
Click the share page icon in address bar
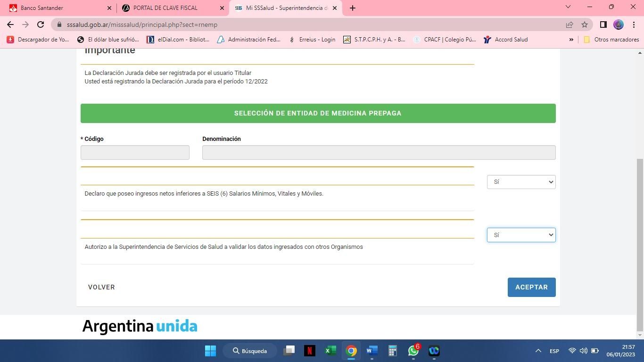point(570,25)
